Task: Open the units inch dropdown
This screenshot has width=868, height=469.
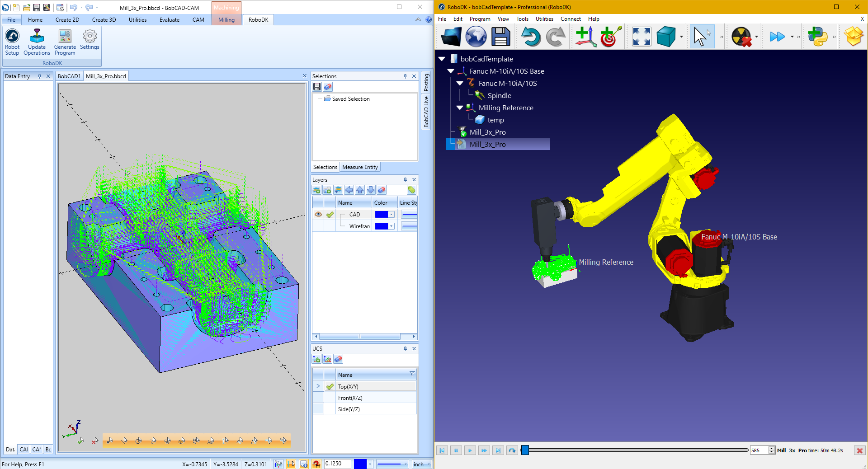Action: tap(421, 464)
